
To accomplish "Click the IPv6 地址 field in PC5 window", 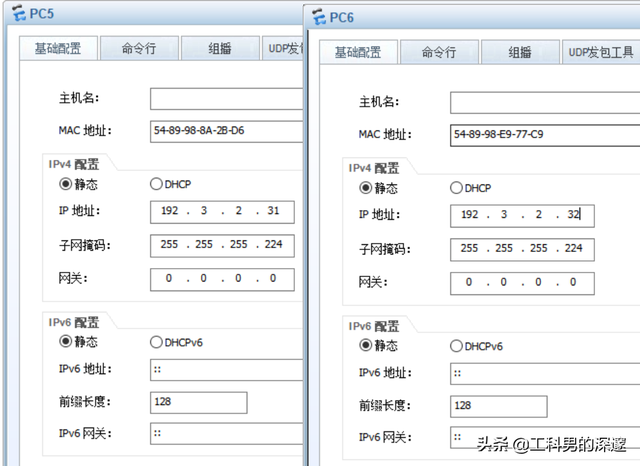I will click(x=227, y=370).
